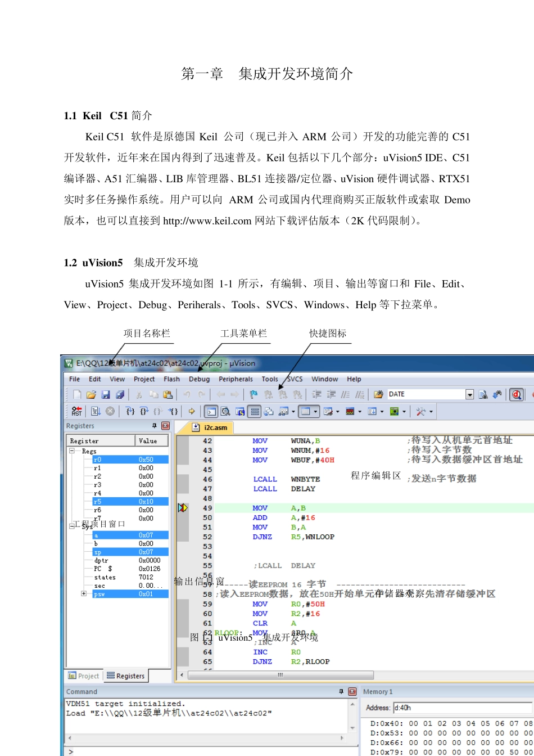Open the File menu
Screen dimensions: 534x756
[75, 379]
